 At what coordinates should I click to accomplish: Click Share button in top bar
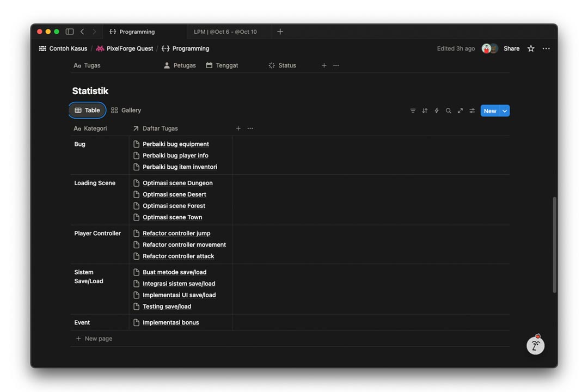tap(511, 48)
